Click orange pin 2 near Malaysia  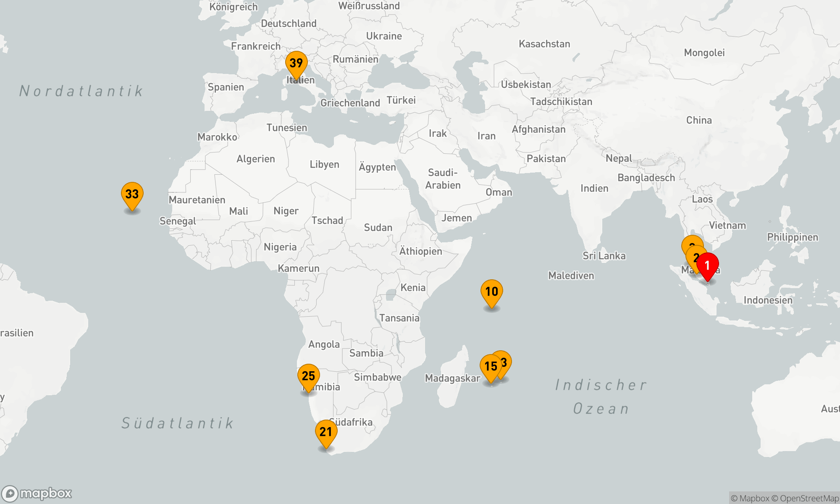tap(693, 256)
